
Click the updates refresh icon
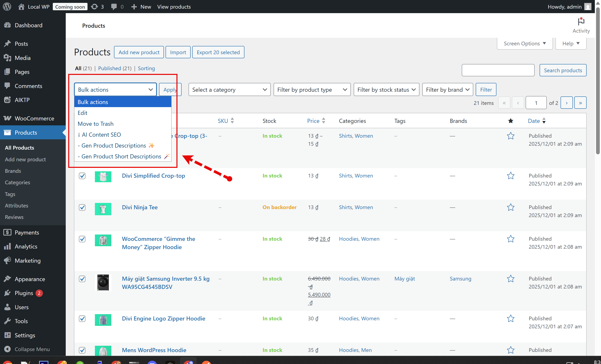[94, 7]
